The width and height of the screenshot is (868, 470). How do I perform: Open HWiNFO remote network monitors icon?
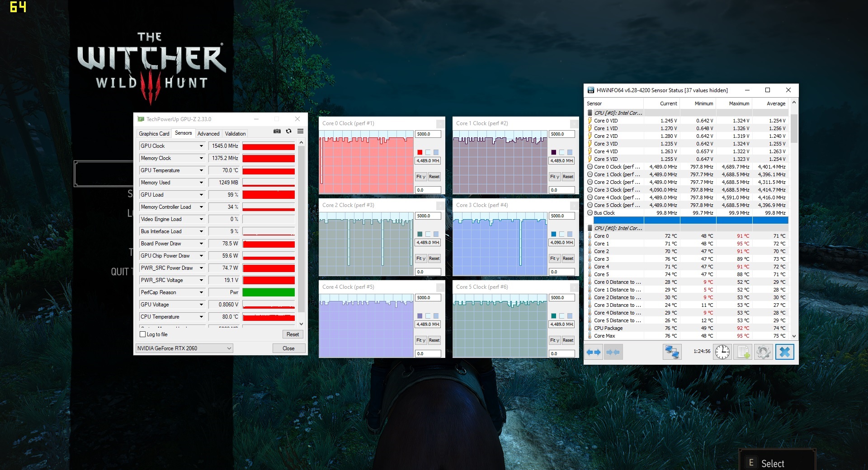pos(672,352)
